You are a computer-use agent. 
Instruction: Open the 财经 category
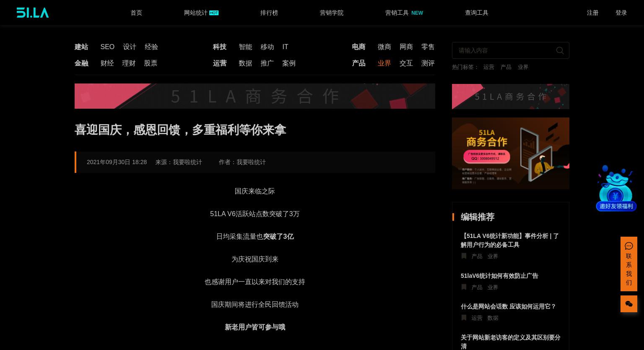tap(107, 63)
